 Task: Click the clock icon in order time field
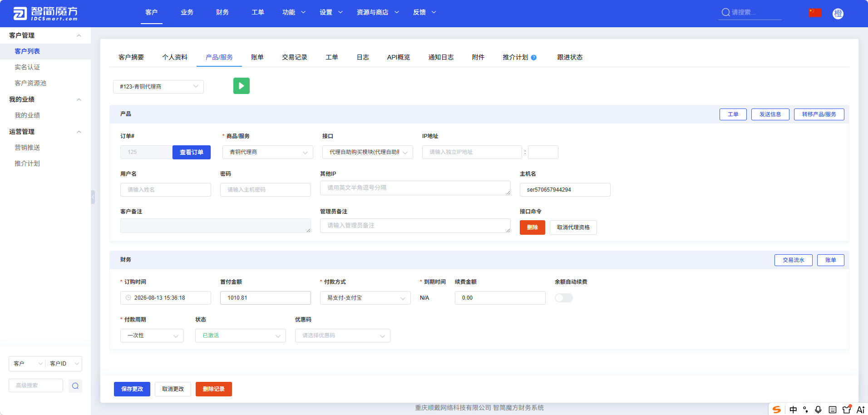click(128, 298)
